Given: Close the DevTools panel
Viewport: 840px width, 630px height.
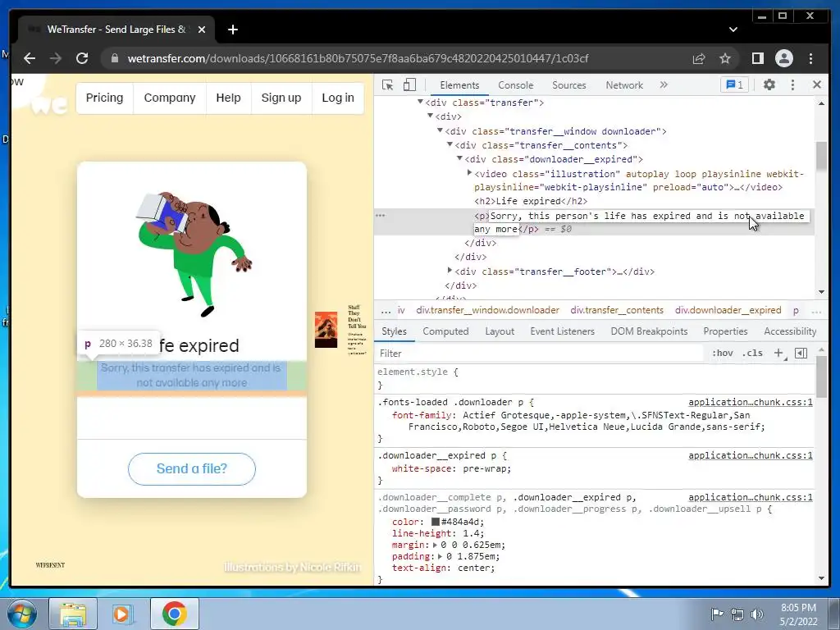Looking at the screenshot, I should pos(816,84).
